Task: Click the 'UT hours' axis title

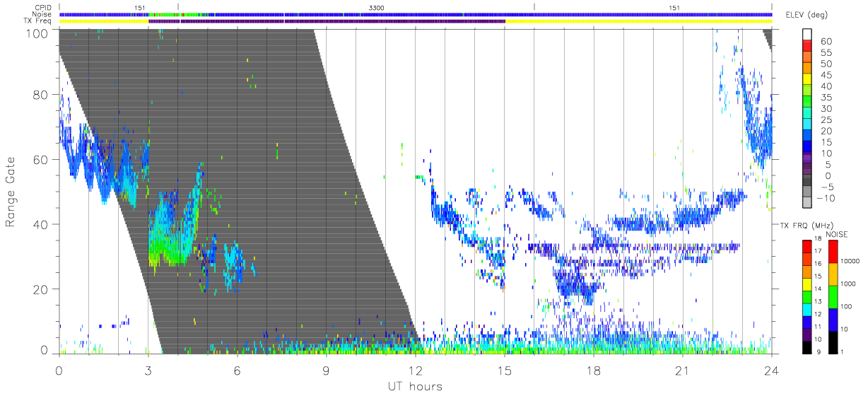Action: point(414,386)
